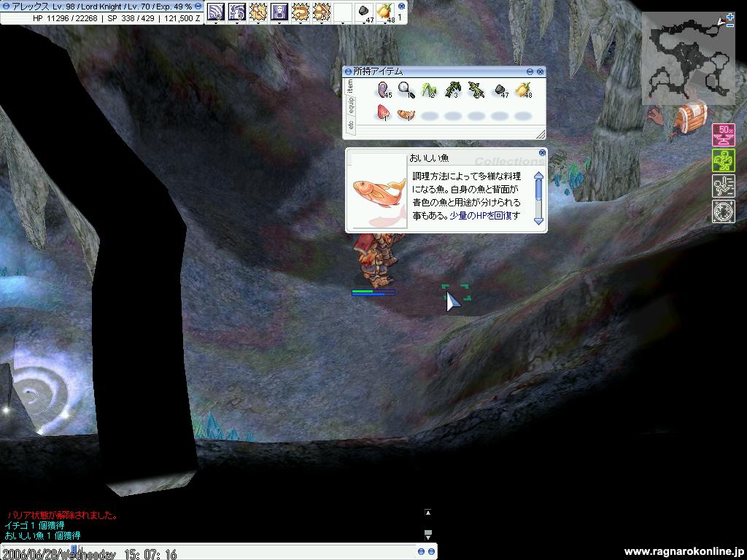Use the yellow fruit item with 48 in hotkey bar

(384, 12)
